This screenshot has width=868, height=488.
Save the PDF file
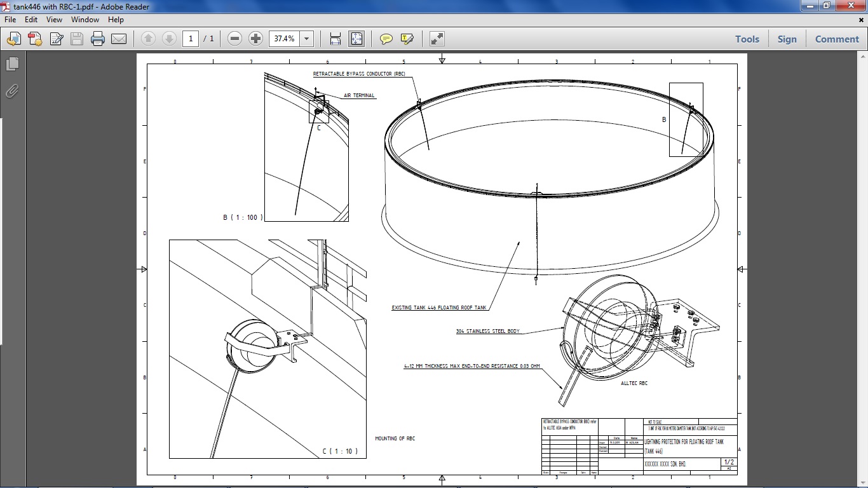[x=76, y=38]
